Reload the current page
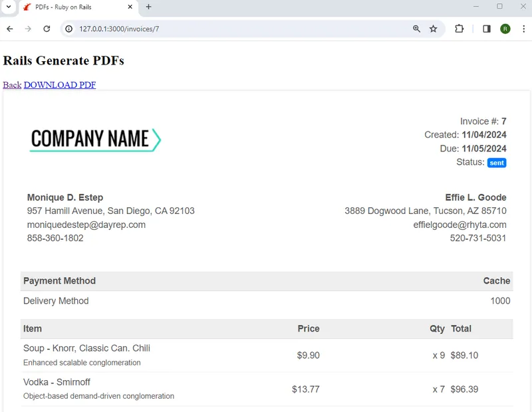 click(x=47, y=29)
